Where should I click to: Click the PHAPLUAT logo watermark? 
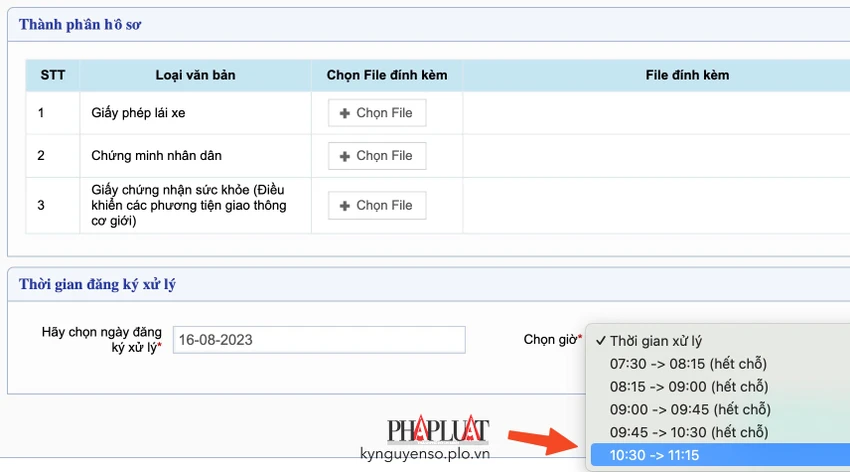438,429
